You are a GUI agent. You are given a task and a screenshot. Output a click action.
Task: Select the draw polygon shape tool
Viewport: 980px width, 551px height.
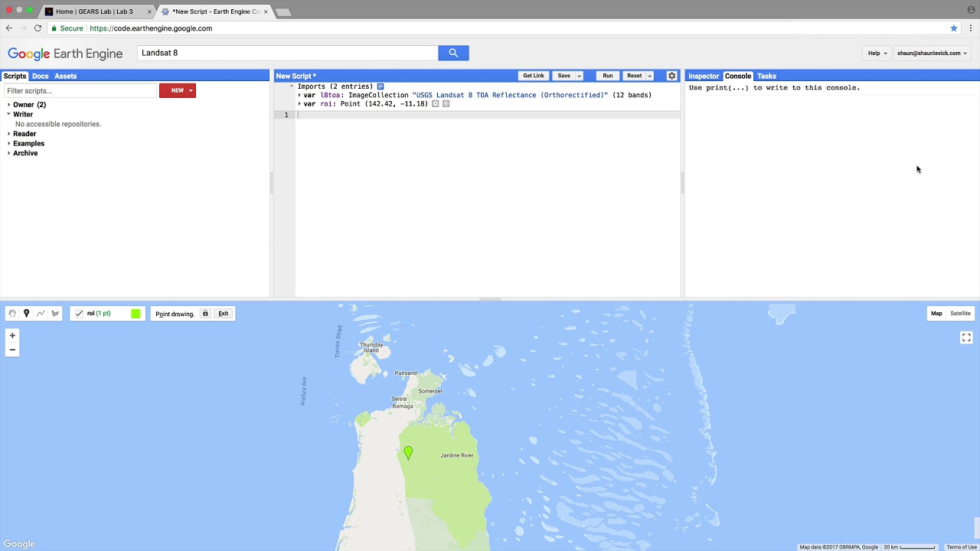click(55, 314)
